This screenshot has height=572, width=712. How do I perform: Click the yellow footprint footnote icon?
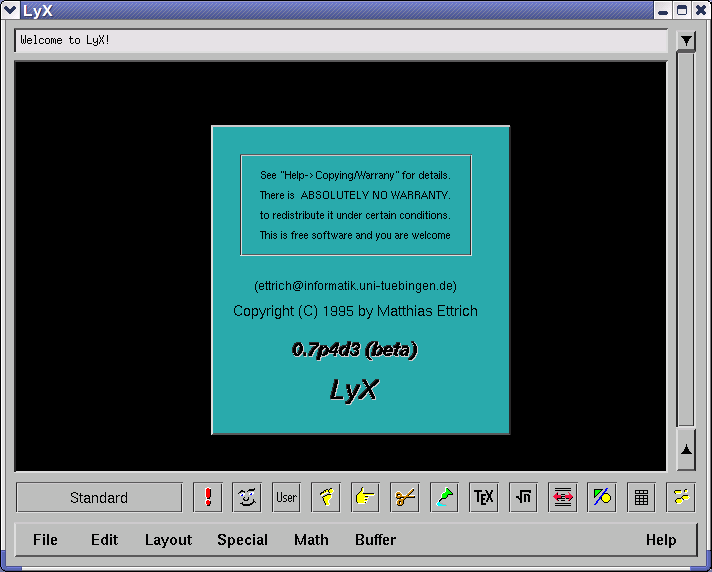(326, 497)
